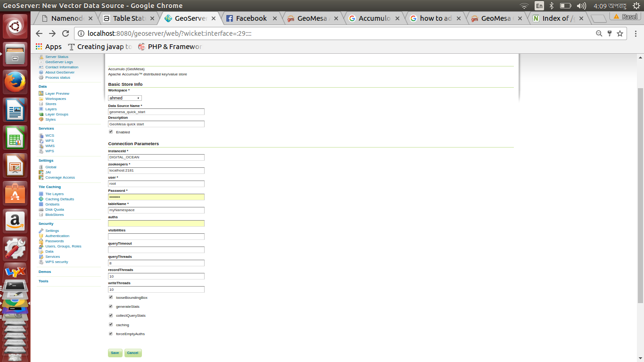The image size is (644, 362).
Task: Click the About GeoServer info icon
Action: click(x=41, y=73)
